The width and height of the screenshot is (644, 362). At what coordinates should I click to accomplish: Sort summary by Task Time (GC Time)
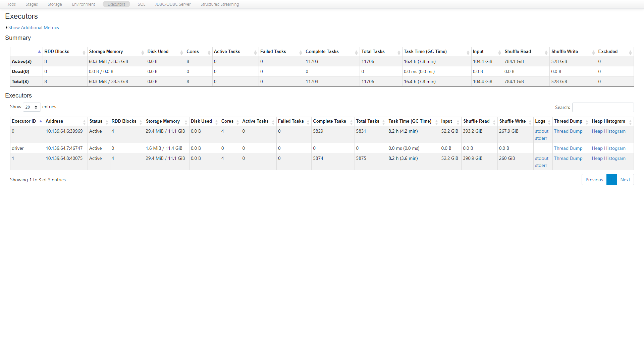click(x=425, y=51)
